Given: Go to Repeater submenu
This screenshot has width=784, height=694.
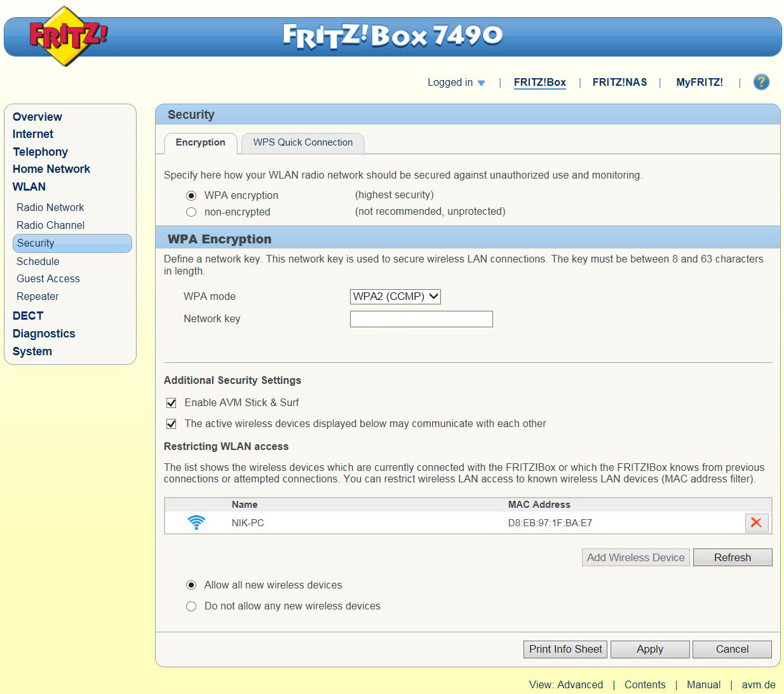Looking at the screenshot, I should 37,297.
